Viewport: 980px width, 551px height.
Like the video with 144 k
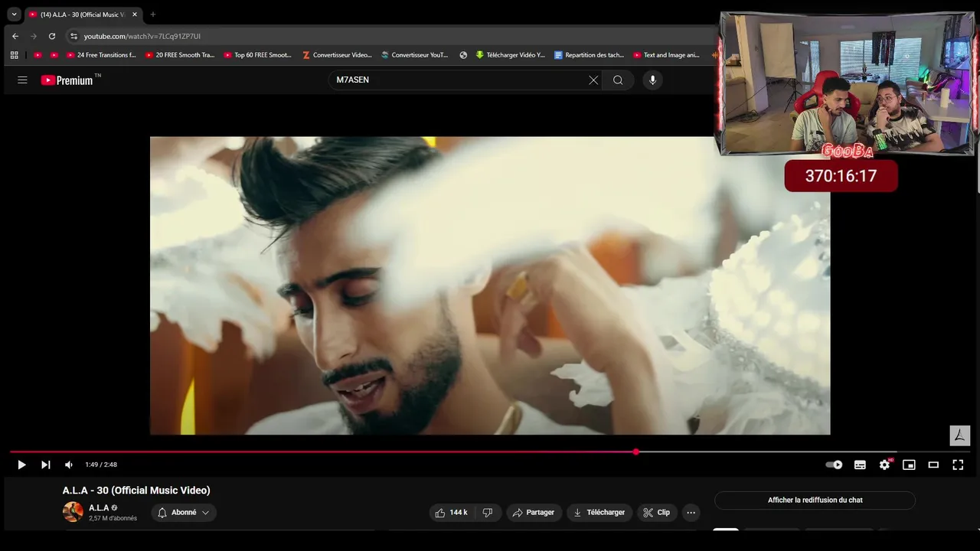[x=451, y=513]
